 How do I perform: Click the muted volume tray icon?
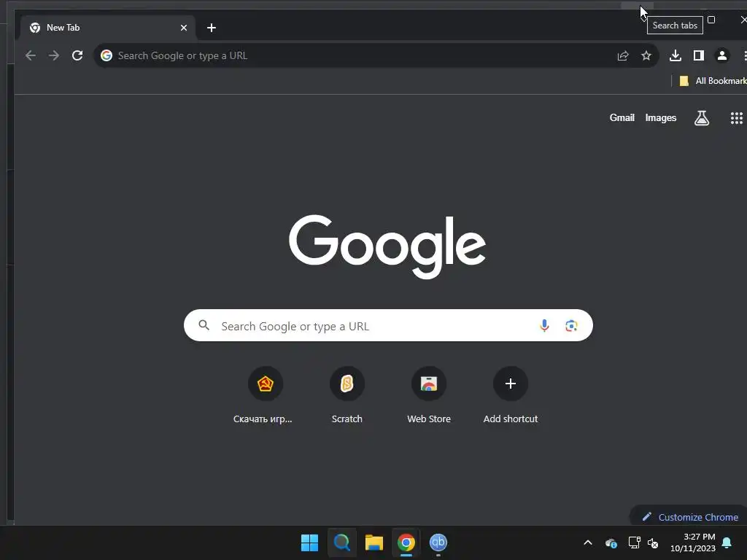click(653, 542)
